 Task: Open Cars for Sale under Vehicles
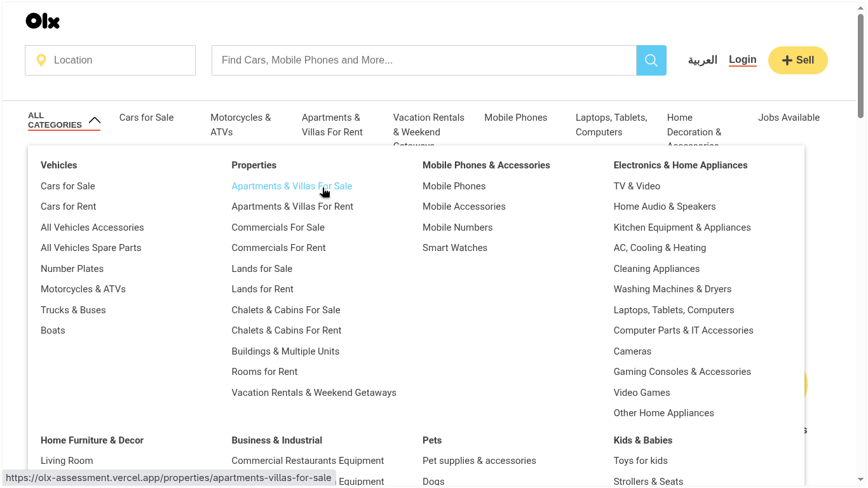click(x=68, y=186)
